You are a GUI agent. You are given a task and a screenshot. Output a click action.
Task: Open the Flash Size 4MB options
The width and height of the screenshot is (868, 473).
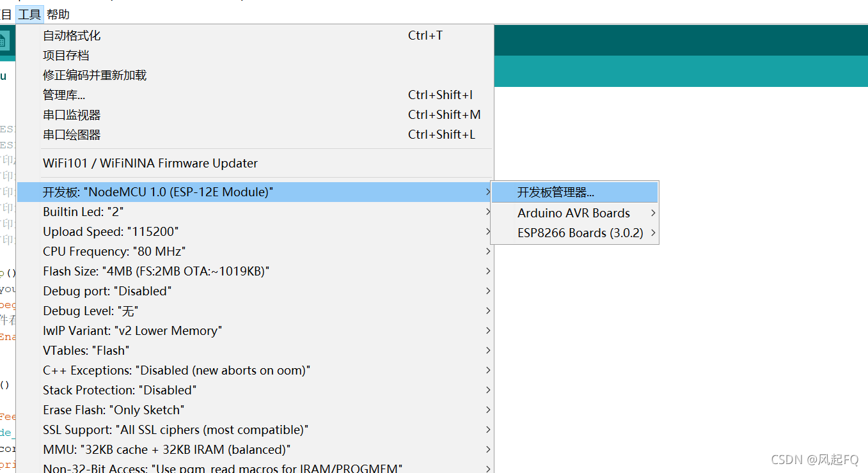point(156,271)
